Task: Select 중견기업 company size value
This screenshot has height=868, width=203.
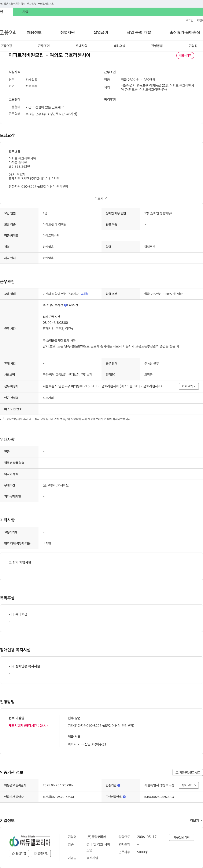Action: click(92, 858)
